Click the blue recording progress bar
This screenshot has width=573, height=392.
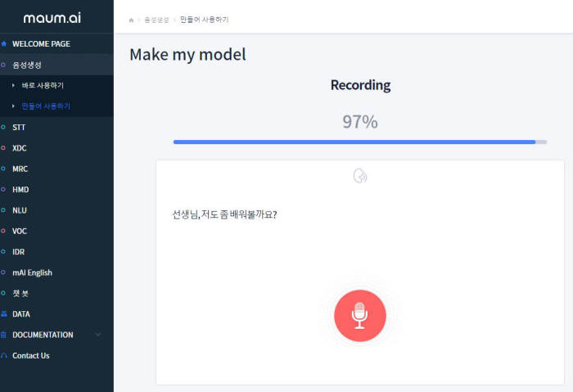360,142
